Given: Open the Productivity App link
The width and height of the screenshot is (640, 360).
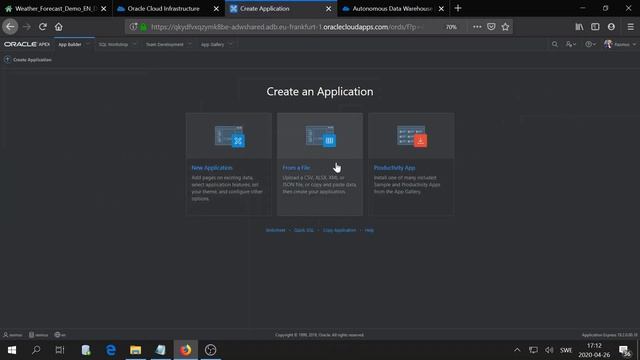Looking at the screenshot, I should coord(394,168).
